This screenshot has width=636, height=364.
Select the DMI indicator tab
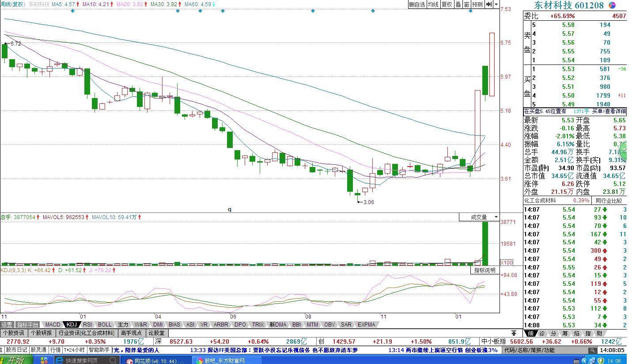158,325
